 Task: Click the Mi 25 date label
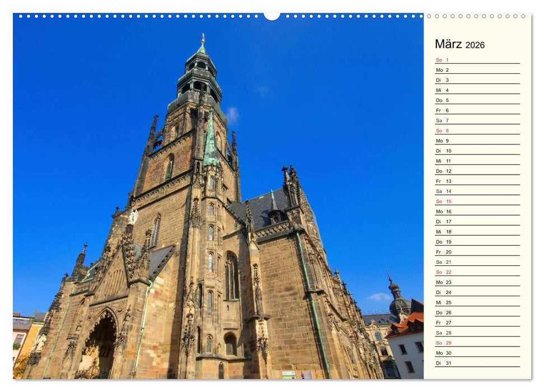[443, 302]
